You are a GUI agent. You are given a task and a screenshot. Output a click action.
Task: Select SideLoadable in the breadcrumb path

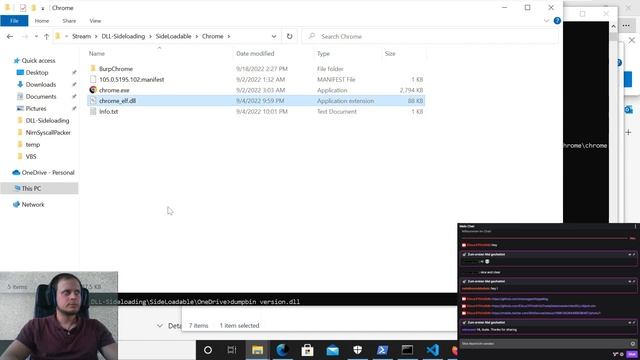point(173,36)
